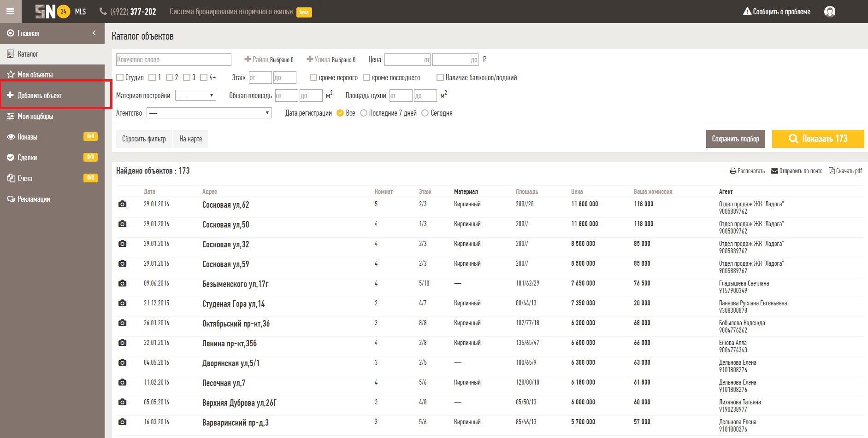Click the Цена от input field
Screen dimensions: 868x438
(x=407, y=59)
